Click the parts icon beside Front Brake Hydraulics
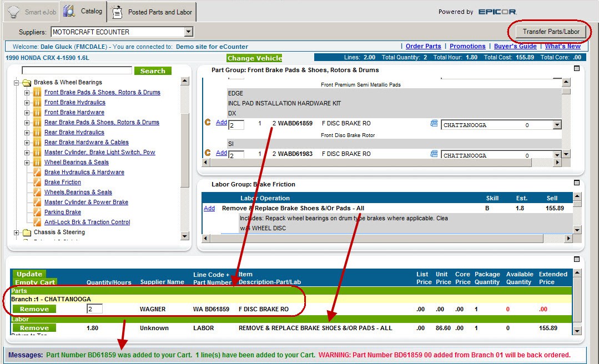 [x=37, y=103]
